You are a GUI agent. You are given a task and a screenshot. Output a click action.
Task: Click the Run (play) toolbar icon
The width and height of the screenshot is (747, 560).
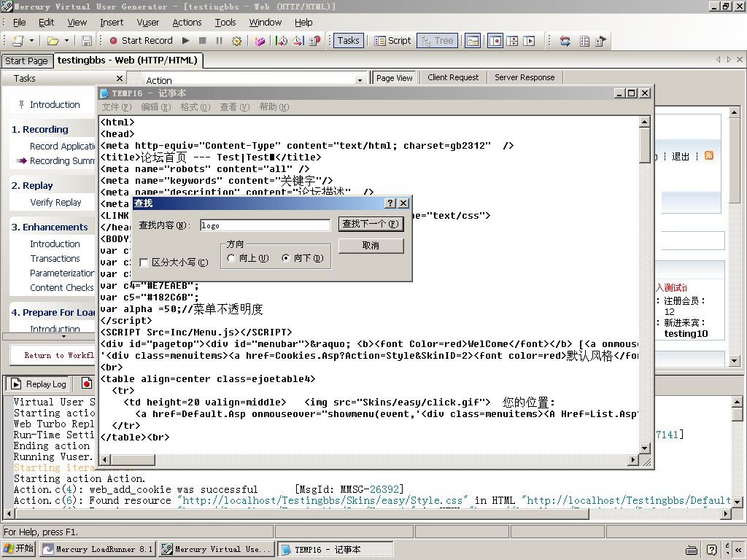tap(186, 41)
